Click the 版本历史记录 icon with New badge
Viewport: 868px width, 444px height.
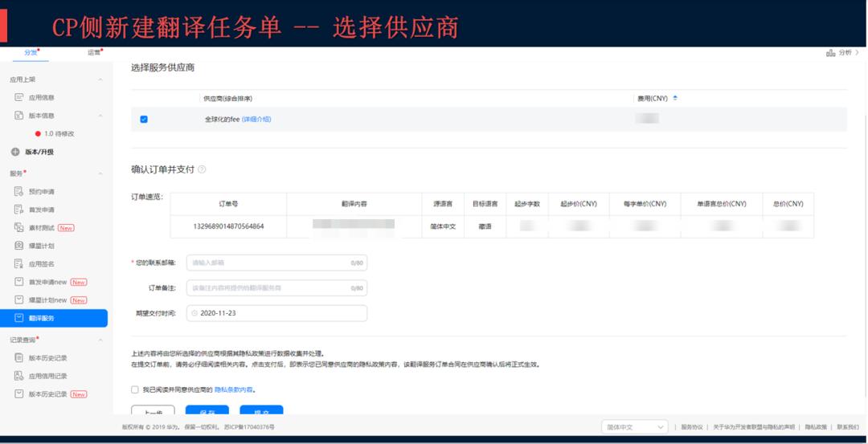coord(18,394)
